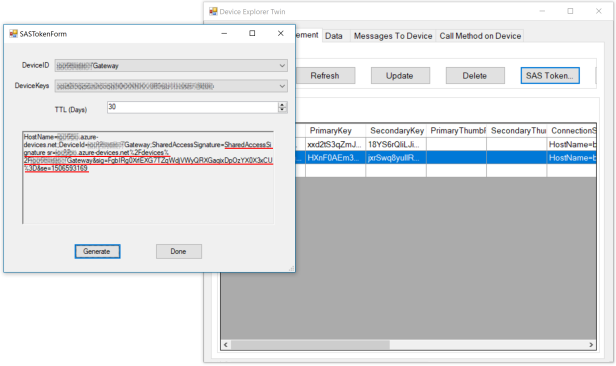The image size is (616, 366).
Task: Click the PrimaryThumbprint column header
Action: [456, 130]
